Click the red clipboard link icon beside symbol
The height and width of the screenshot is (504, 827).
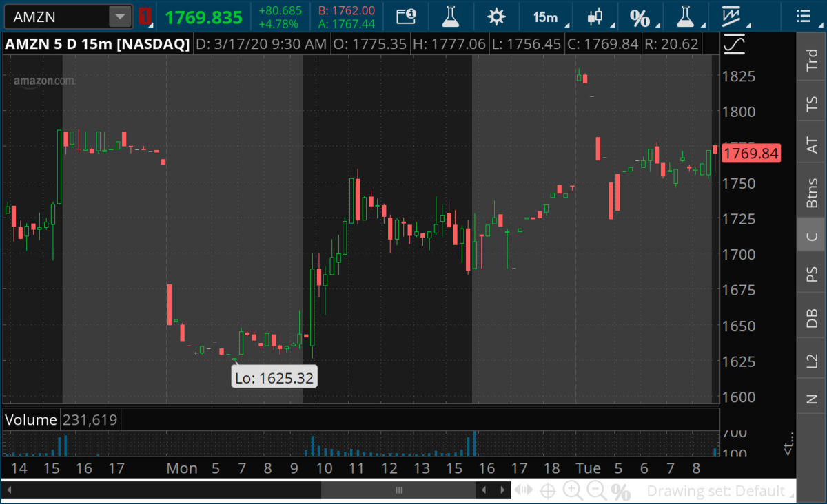144,17
